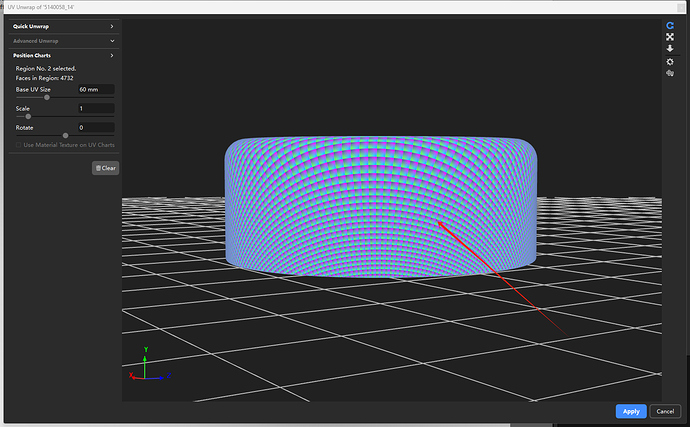The image size is (690, 427).
Task: Click the XYZ axis gizmo
Action: coord(150,365)
